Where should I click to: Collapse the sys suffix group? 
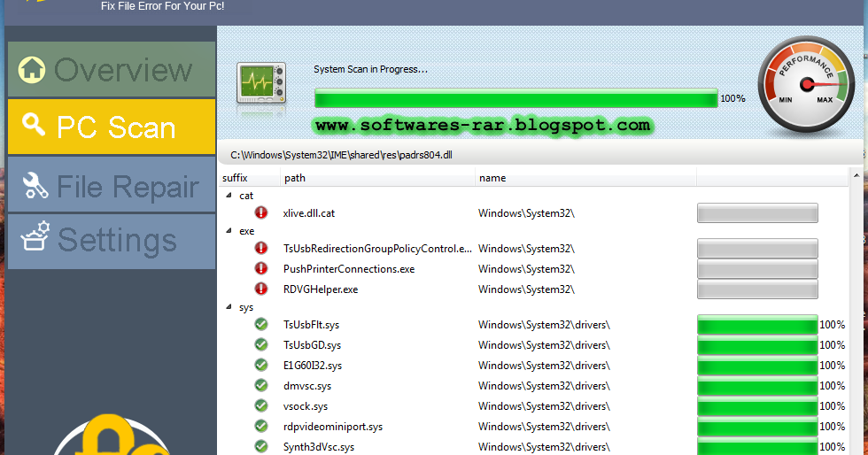(229, 306)
